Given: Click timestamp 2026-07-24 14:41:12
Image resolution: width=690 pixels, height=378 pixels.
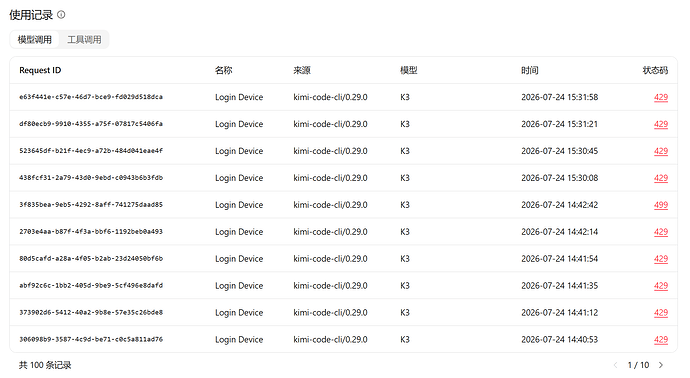Looking at the screenshot, I should tap(560, 312).
